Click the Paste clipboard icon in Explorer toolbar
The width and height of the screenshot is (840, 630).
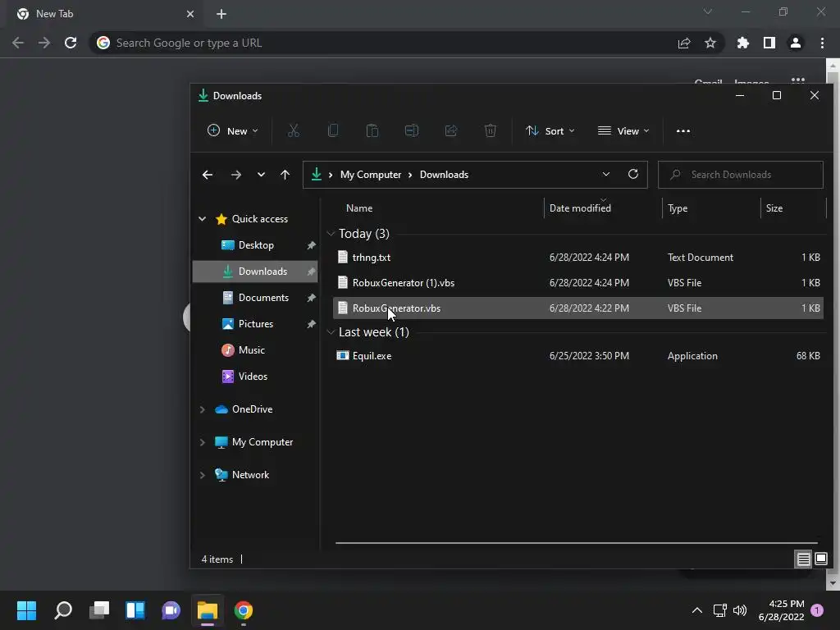tap(372, 130)
